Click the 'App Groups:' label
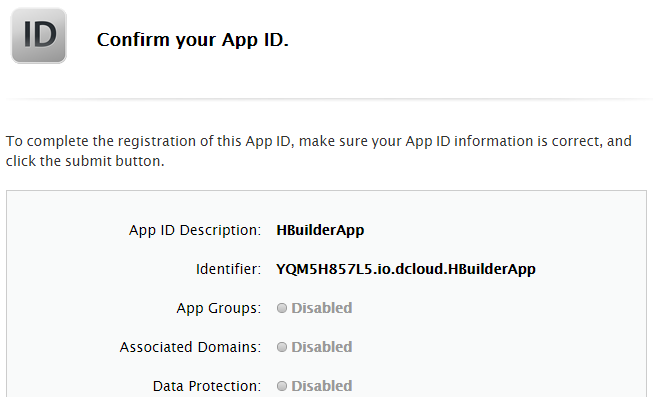This screenshot has width=653, height=397. pyautogui.click(x=219, y=308)
